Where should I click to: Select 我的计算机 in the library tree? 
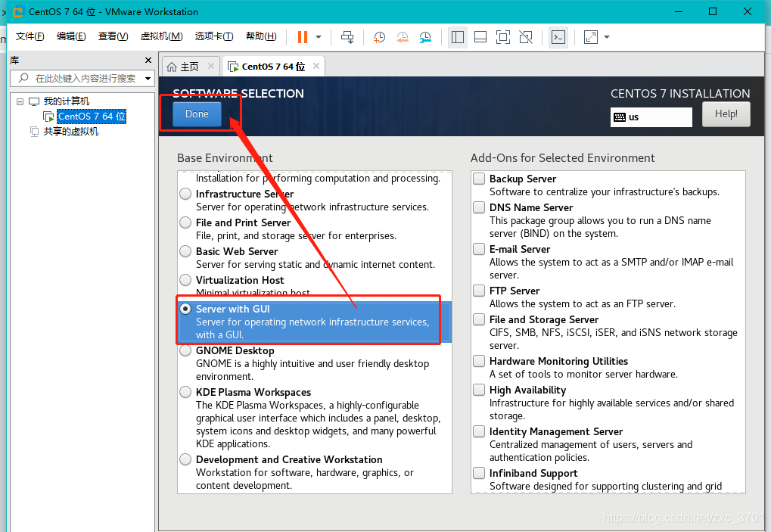[67, 101]
